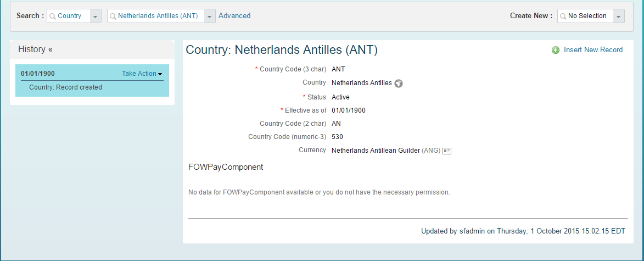Viewport: 644px width, 261px height.
Task: Click the Country: Record created history entry
Action: tap(66, 87)
